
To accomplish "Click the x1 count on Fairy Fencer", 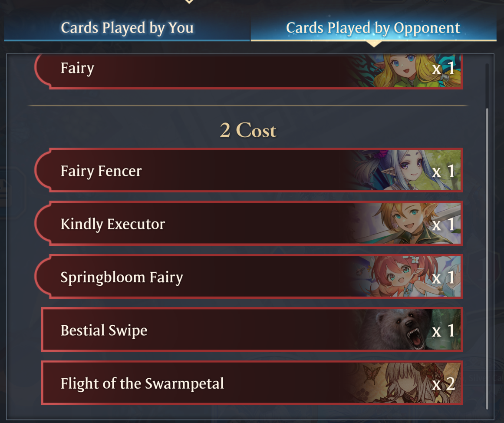I will point(443,171).
